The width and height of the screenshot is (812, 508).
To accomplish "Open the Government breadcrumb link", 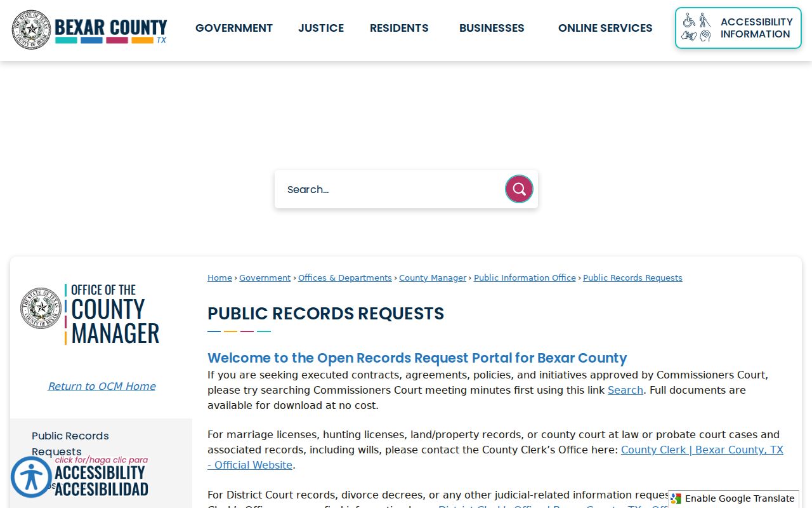I will 265,278.
